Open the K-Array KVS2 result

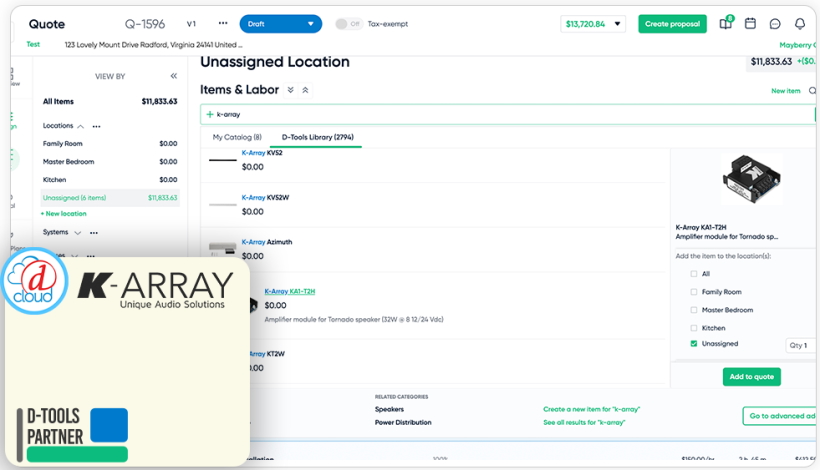point(262,153)
